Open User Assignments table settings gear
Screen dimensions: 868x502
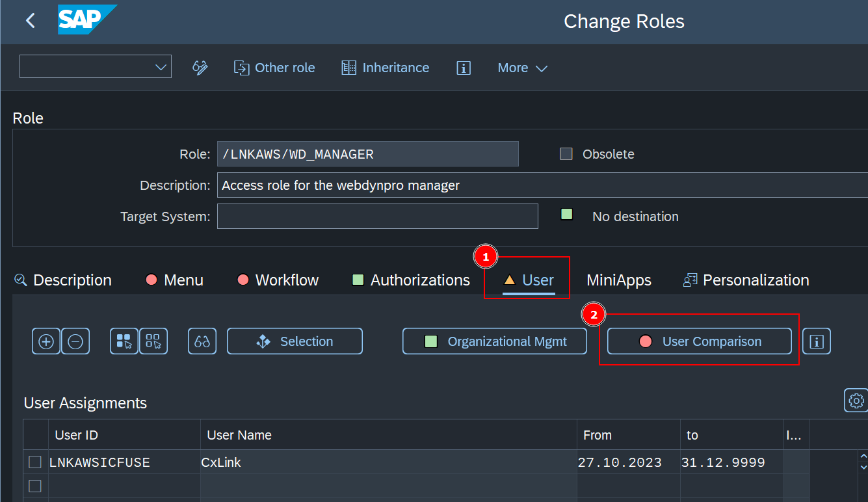click(856, 401)
